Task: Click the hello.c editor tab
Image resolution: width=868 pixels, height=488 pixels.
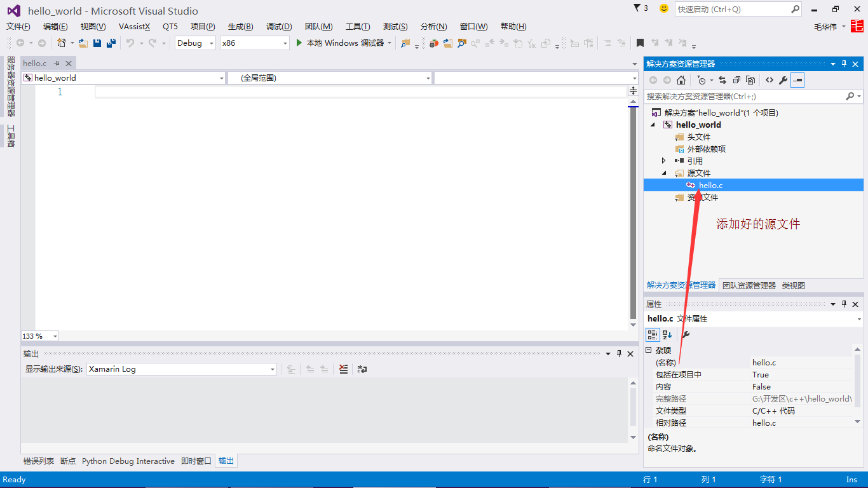Action: click(x=35, y=63)
